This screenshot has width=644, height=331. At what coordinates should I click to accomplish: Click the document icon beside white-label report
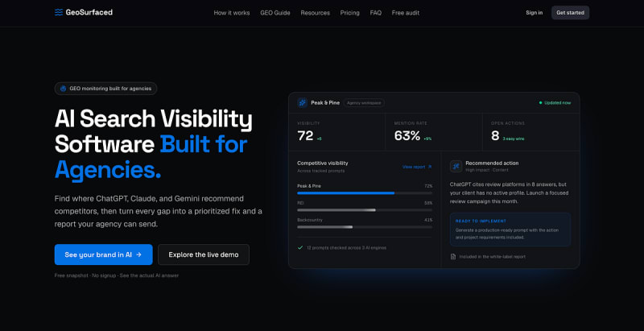(x=453, y=257)
